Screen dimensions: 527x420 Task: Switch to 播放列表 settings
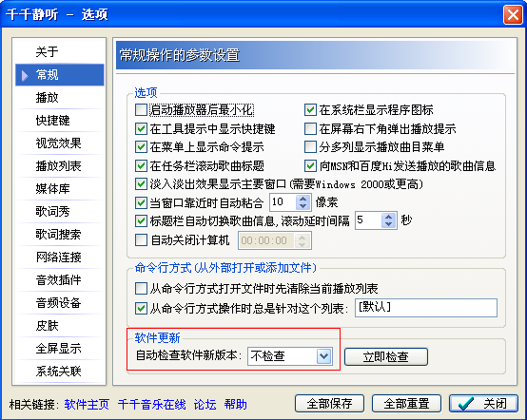(60, 166)
